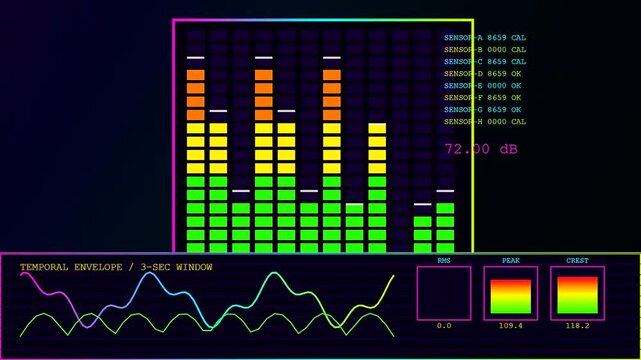The height and width of the screenshot is (360, 641).
Task: Click the CREST value 118.2
Action: pos(577,326)
